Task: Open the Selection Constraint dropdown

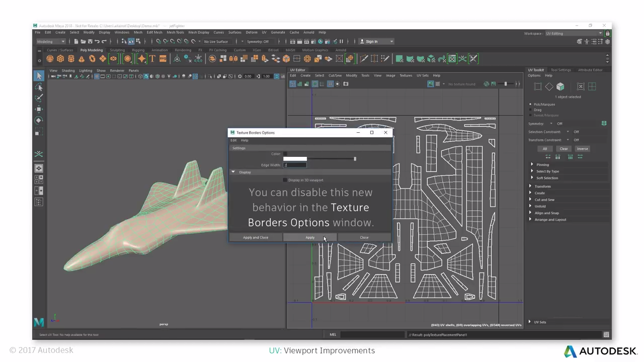Action: [x=568, y=132]
